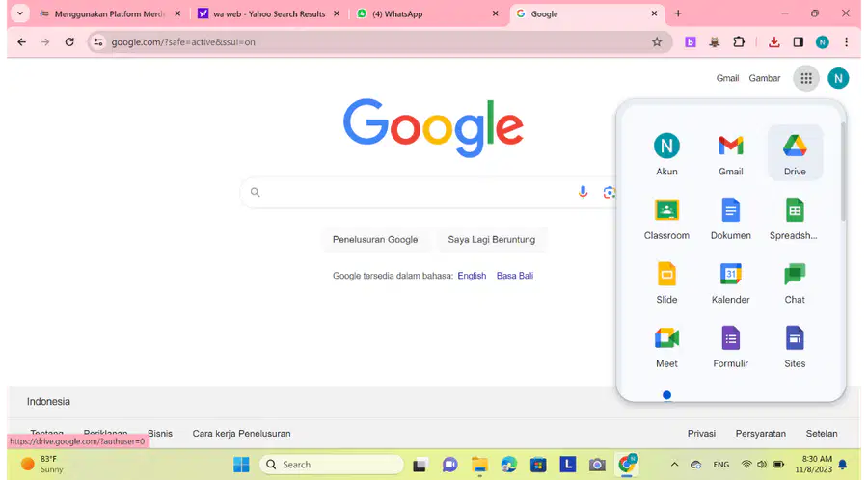Viewport: 868px width, 480px height.
Task: Launch Gmail from the apps grid
Action: click(730, 152)
